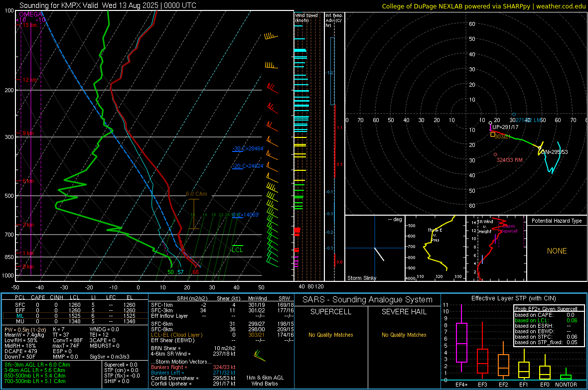The width and height of the screenshot is (588, 390).
Task: Click the NONE hazard type text
Action: [x=557, y=251]
